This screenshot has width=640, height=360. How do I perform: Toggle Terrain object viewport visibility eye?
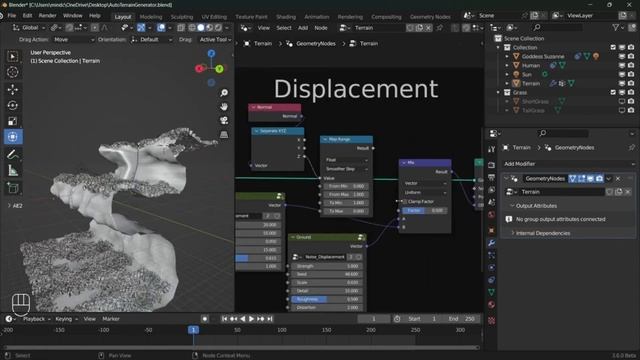pos(622,83)
